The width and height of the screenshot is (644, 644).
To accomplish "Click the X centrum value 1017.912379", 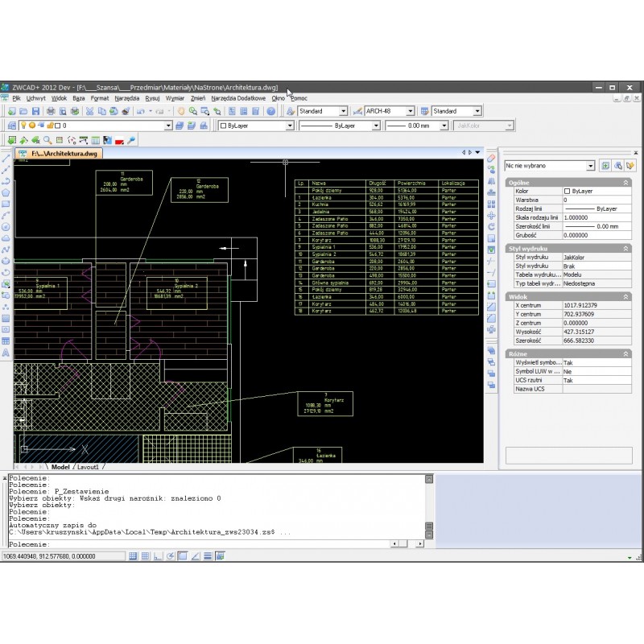I will click(x=580, y=305).
